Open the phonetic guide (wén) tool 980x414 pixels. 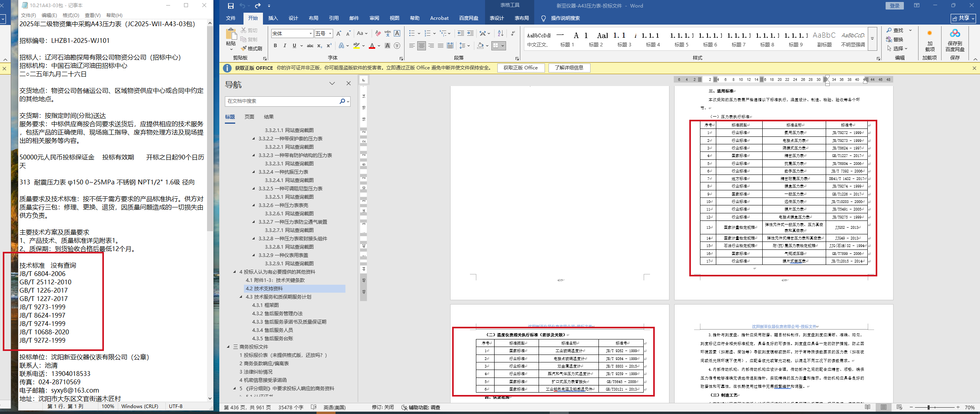(x=387, y=34)
